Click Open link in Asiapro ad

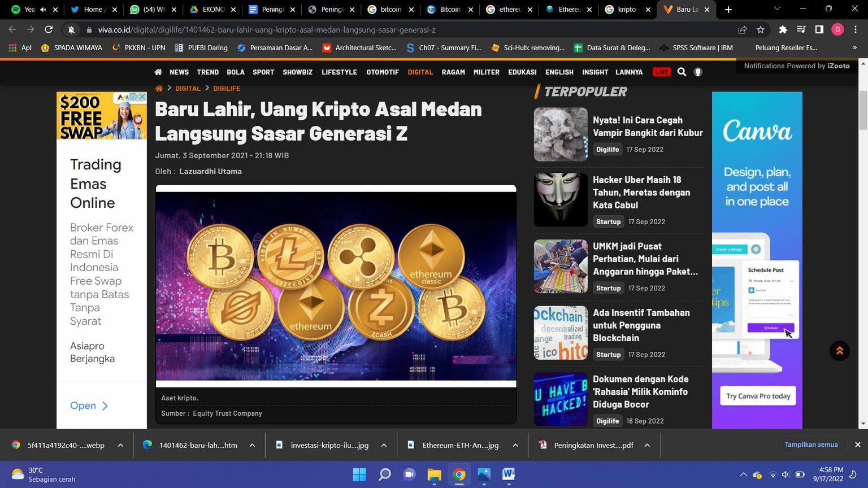point(89,406)
